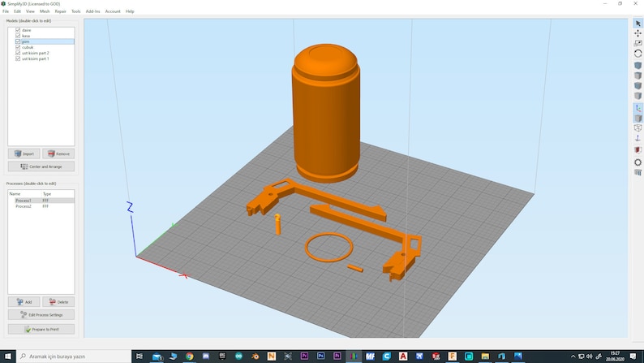This screenshot has height=363, width=644.
Task: Open the cross section view tool
Action: pos(638,150)
